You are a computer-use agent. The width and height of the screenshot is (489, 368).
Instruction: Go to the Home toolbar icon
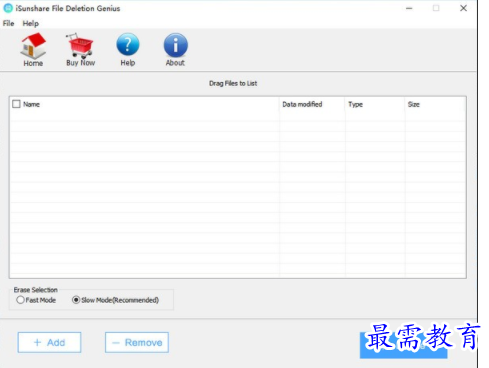(x=33, y=49)
